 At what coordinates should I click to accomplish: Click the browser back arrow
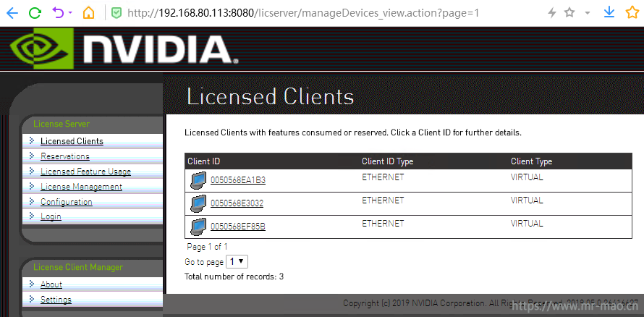[x=12, y=13]
